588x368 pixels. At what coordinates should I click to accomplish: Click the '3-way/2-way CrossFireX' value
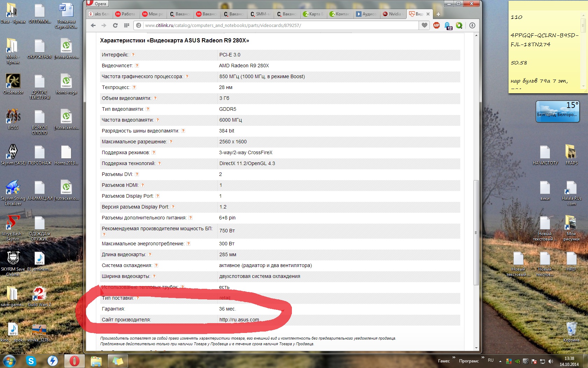[x=246, y=152]
